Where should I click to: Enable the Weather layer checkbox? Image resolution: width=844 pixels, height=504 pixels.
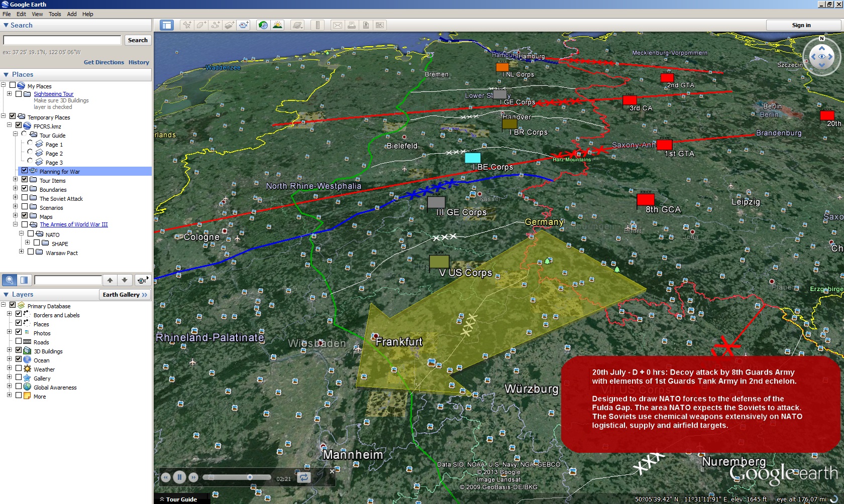point(19,369)
